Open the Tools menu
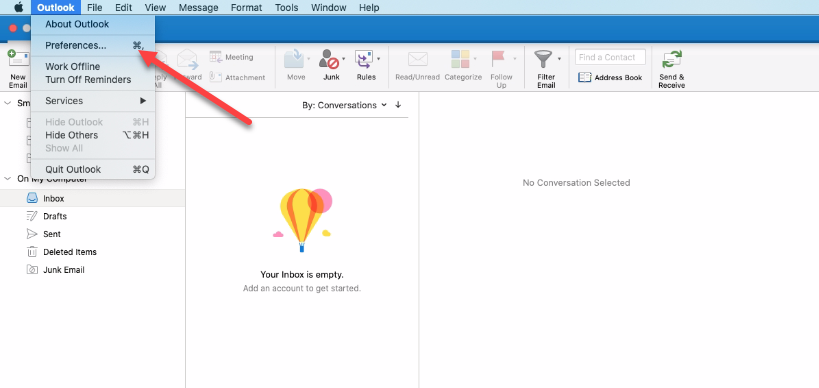The height and width of the screenshot is (388, 819). [x=286, y=7]
